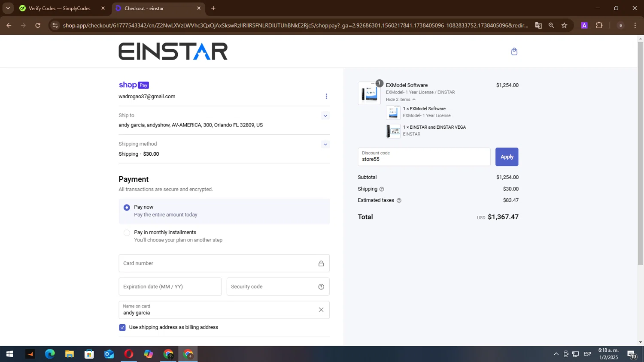The height and width of the screenshot is (362, 644).
Task: Open the browser extensions puzzle icon
Action: pos(599,25)
